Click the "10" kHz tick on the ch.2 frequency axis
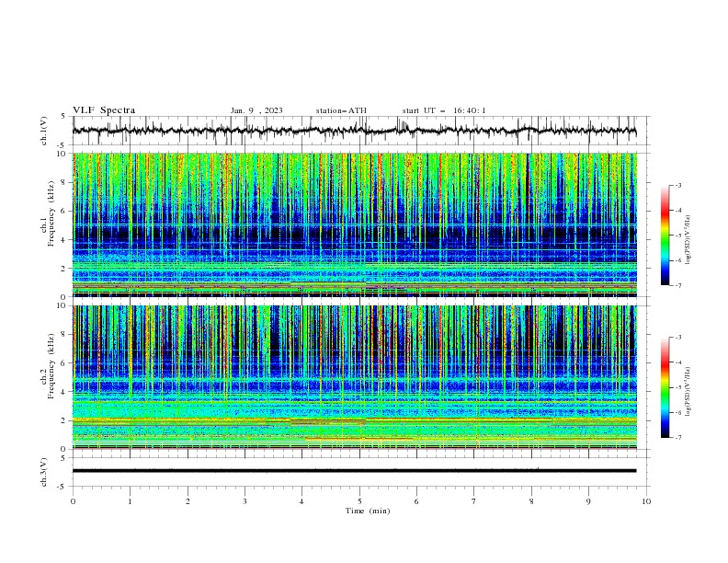 pos(62,305)
